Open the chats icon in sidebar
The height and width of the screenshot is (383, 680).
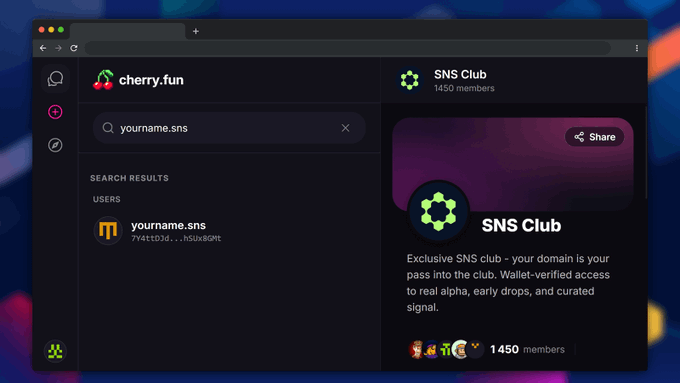(55, 79)
